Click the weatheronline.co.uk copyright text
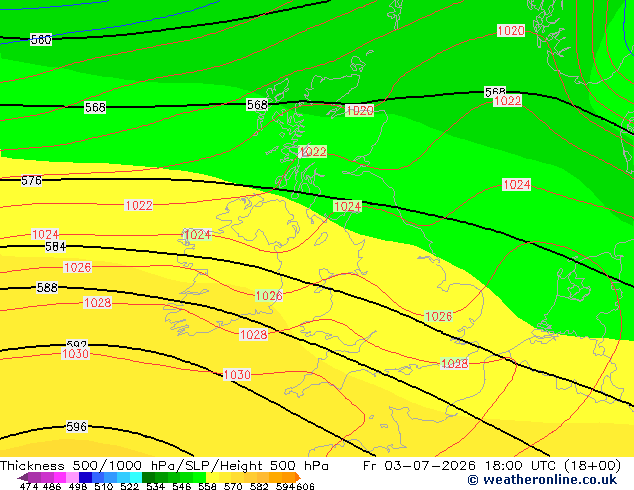634x490 pixels. 542,480
